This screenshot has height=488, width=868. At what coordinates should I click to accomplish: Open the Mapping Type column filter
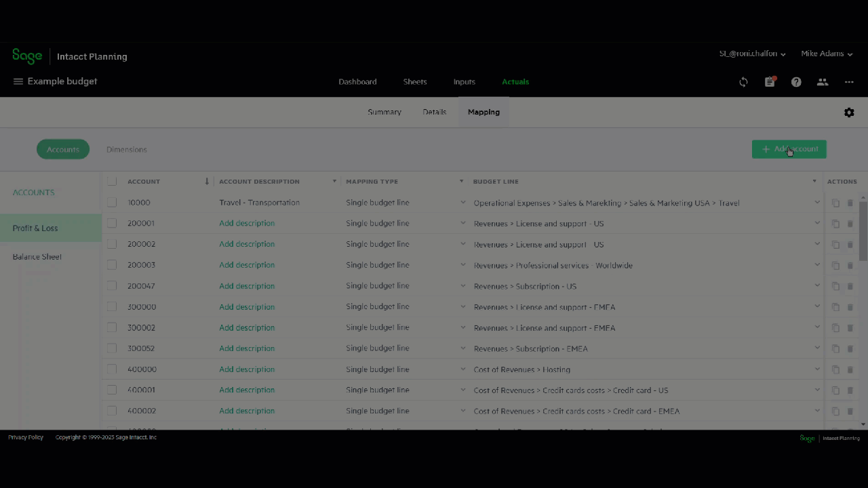tap(461, 182)
